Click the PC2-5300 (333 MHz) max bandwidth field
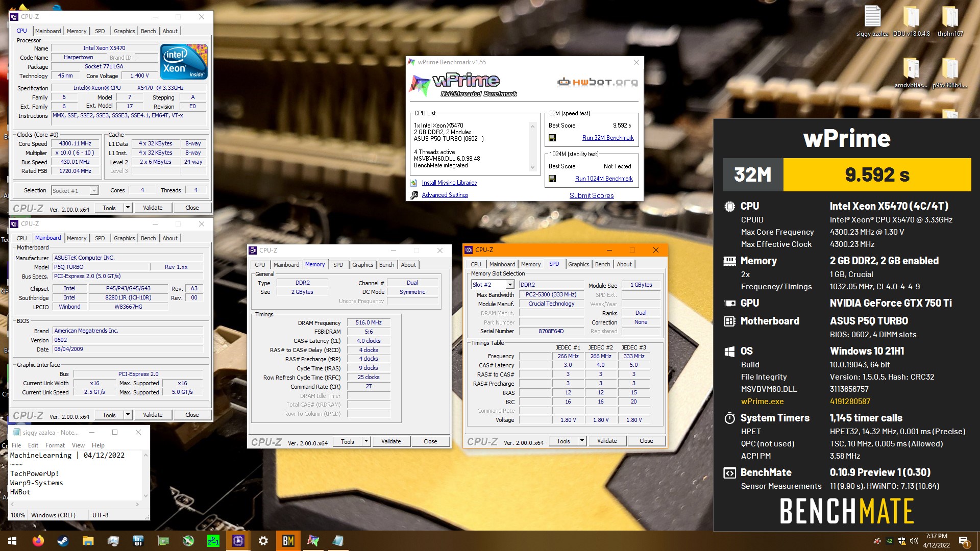The height and width of the screenshot is (551, 980). tap(551, 294)
